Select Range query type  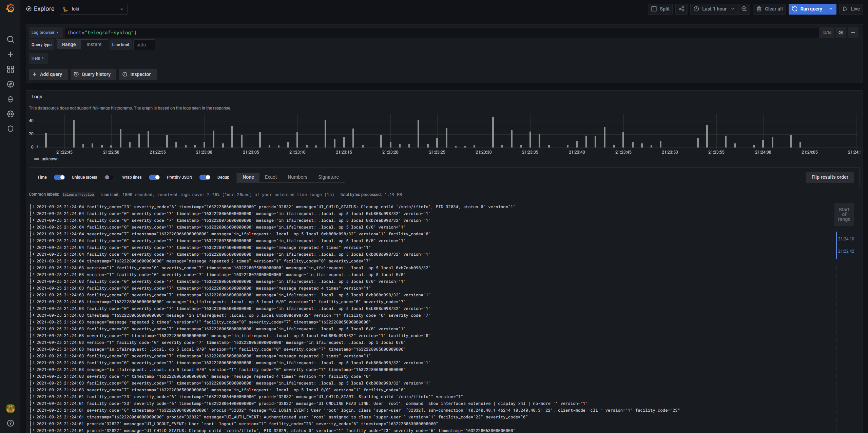(69, 44)
